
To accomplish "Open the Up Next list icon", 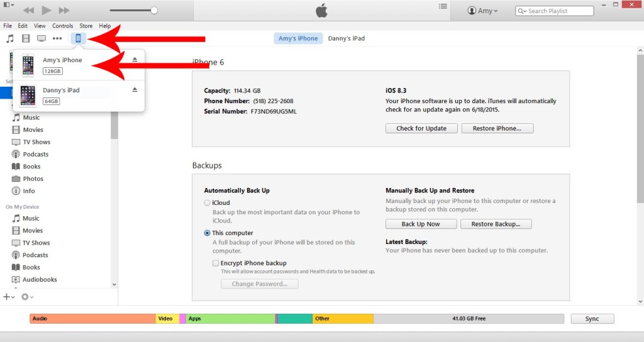I will pos(443,6).
